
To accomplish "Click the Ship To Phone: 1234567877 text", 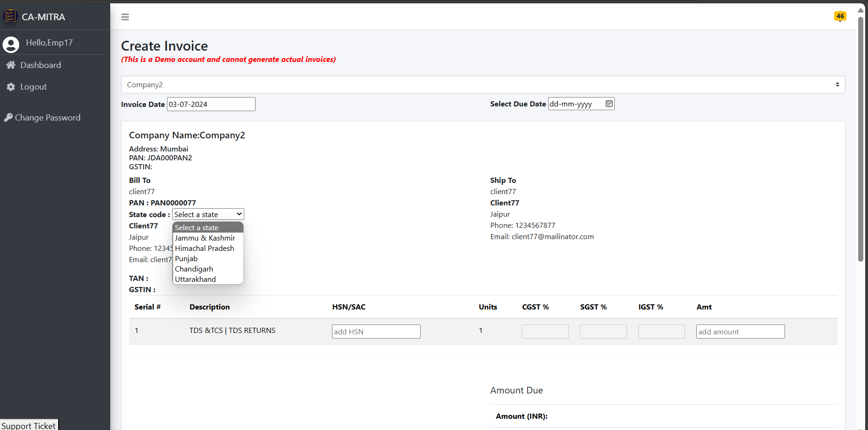I will coord(523,226).
